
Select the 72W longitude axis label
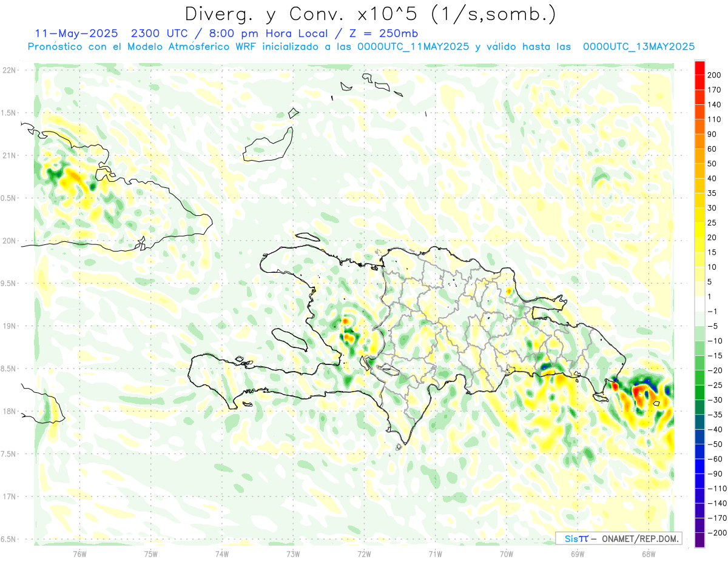(x=364, y=553)
